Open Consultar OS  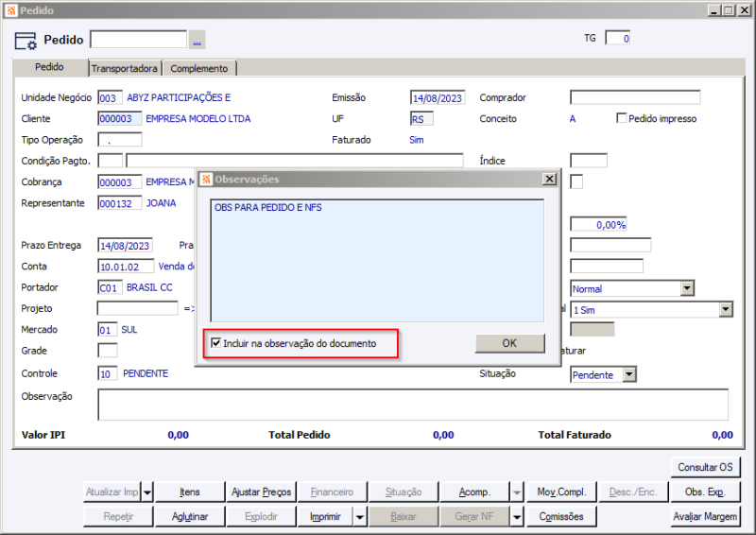point(705,467)
